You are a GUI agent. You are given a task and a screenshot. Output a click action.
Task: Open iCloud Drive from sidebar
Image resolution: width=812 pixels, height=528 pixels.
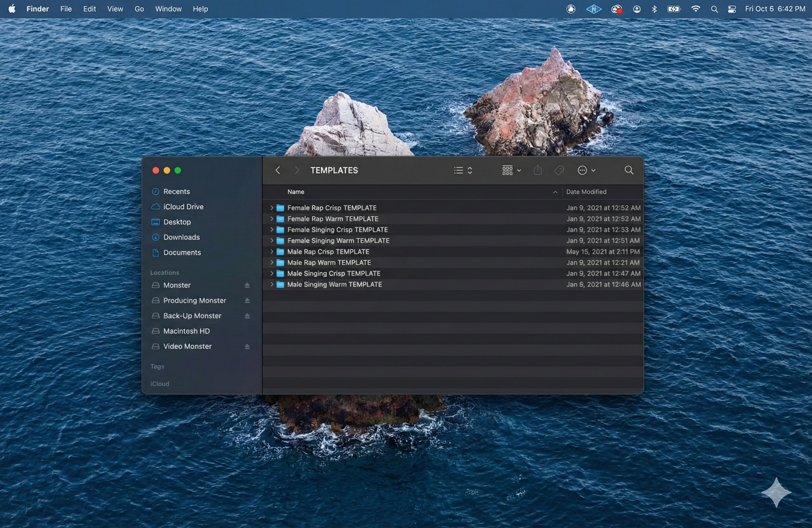tap(183, 207)
